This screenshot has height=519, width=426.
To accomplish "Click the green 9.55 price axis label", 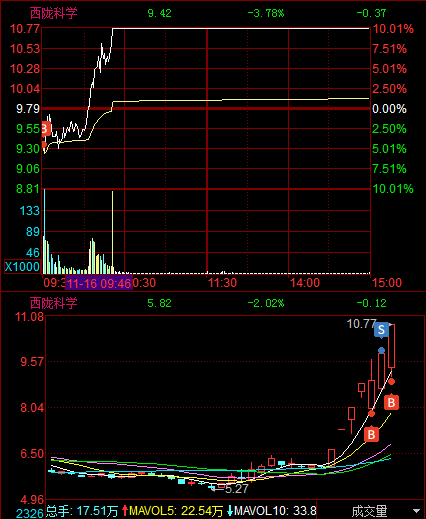I will pos(28,129).
